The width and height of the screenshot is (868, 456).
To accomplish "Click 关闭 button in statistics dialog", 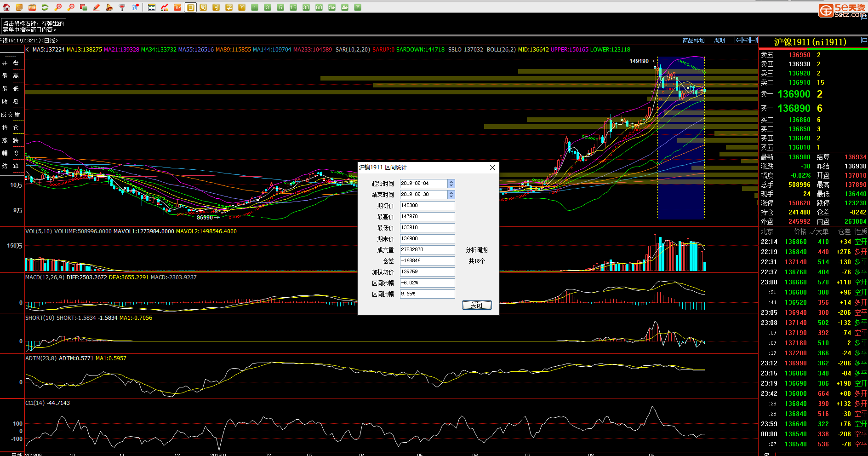I will 477,305.
